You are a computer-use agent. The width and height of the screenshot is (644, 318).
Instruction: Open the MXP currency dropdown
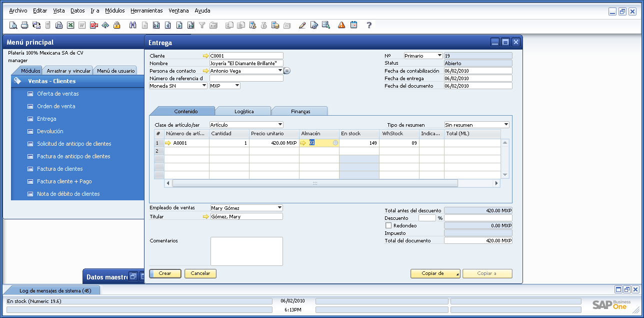237,85
